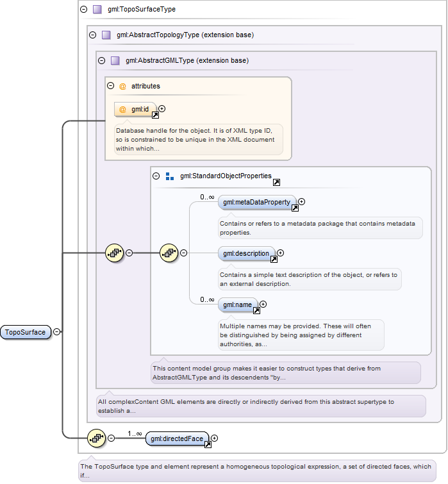Expand the gml:directedFace element
Image resolution: width=448 pixels, height=484 pixels.
click(214, 438)
